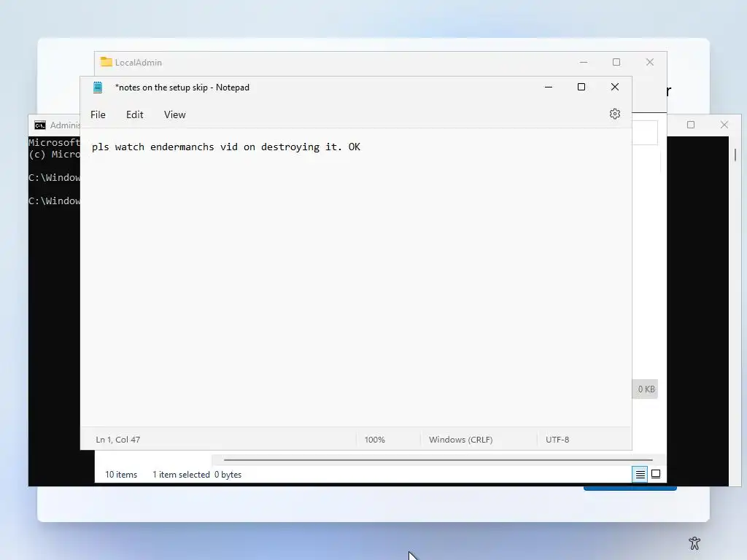
Task: Maximize the LocalAdmin Explorer window
Action: pyautogui.click(x=616, y=63)
